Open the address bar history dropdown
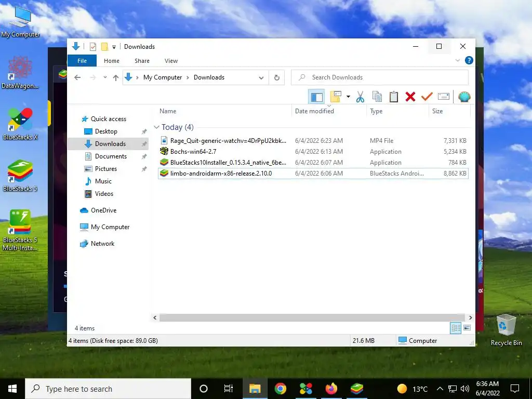Viewport: 532px width, 399px height. (x=261, y=78)
